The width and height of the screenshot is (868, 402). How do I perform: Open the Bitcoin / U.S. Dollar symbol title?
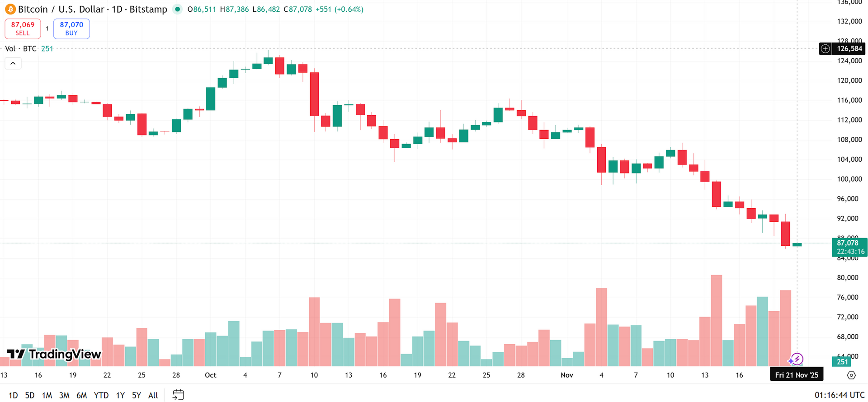coord(93,9)
